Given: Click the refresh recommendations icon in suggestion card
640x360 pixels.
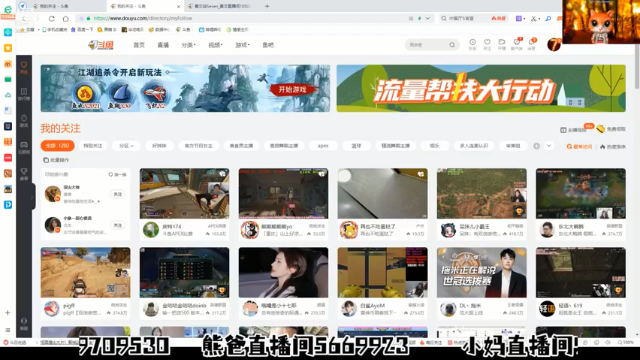Looking at the screenshot, I should pyautogui.click(x=111, y=174).
